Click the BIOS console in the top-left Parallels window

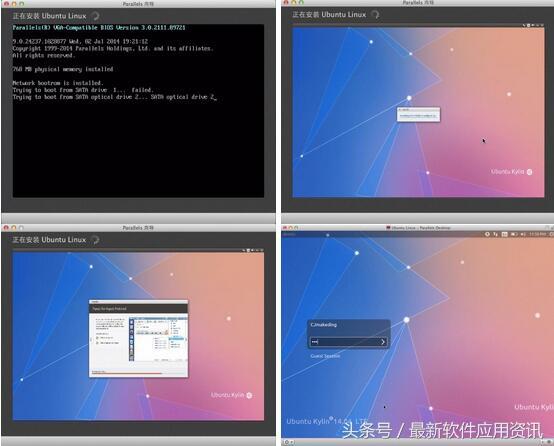[138, 111]
